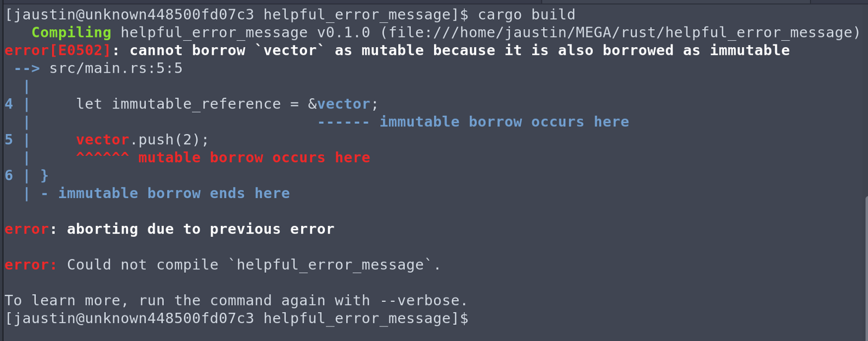
Task: Click the red caret underline marker
Action: point(103,158)
